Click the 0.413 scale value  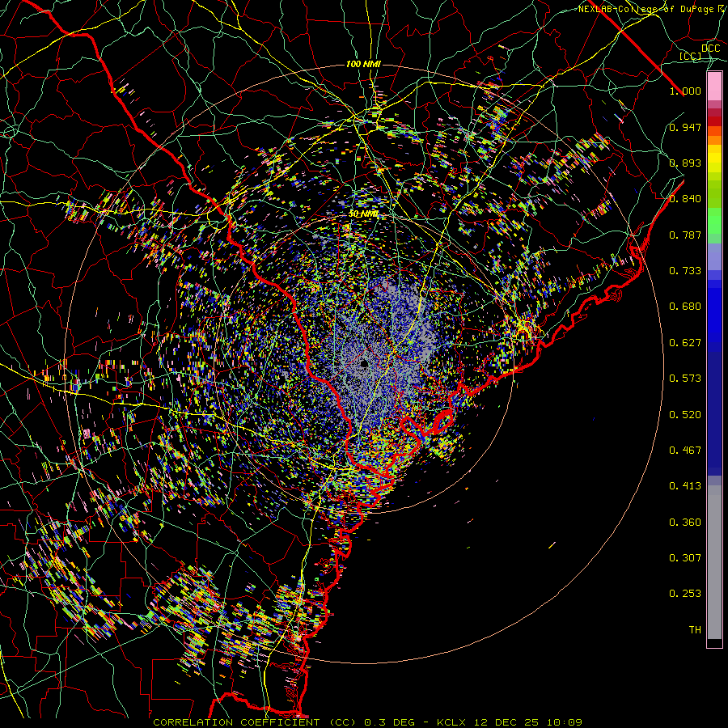click(x=685, y=486)
